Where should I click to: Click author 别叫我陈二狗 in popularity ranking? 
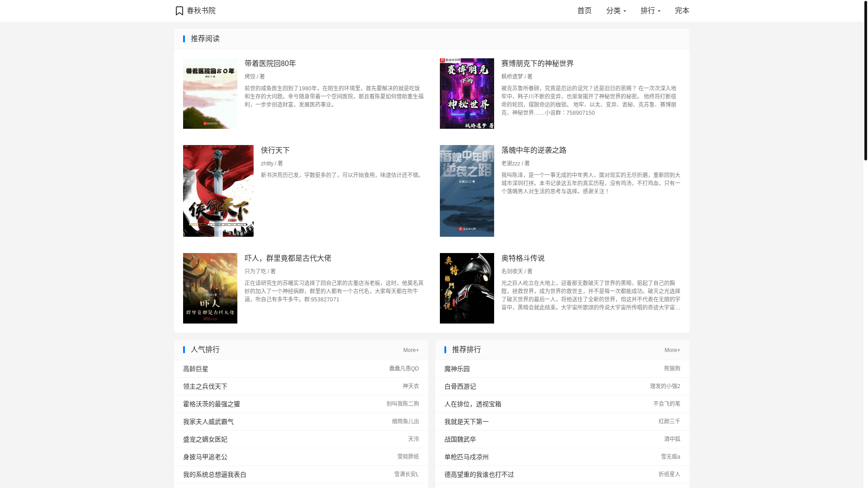(x=403, y=404)
